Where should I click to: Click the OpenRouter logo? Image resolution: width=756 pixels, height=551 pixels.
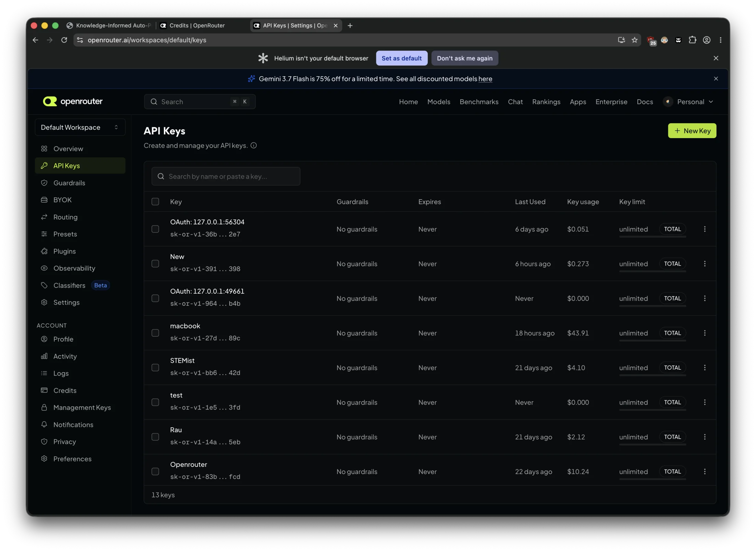[x=73, y=101]
